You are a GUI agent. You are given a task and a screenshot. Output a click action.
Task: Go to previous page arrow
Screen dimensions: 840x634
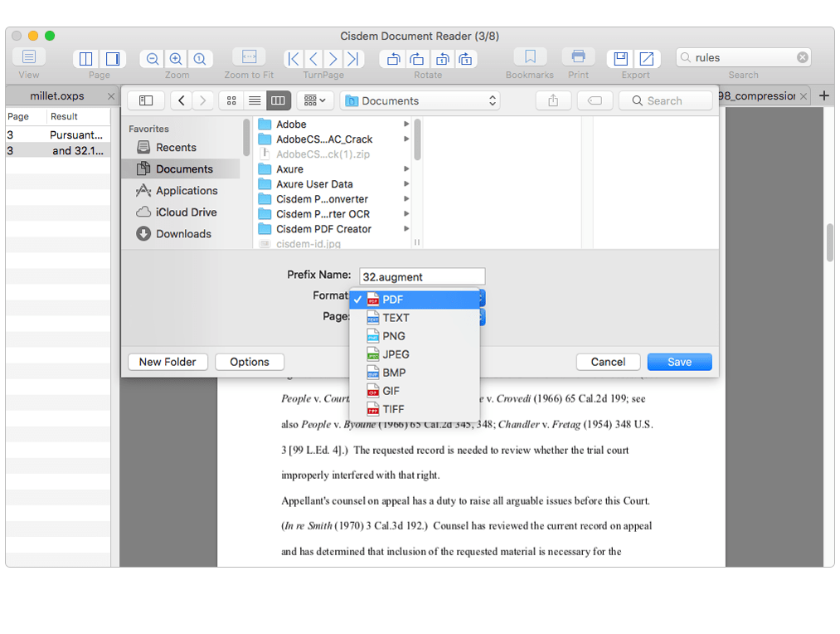pos(314,58)
